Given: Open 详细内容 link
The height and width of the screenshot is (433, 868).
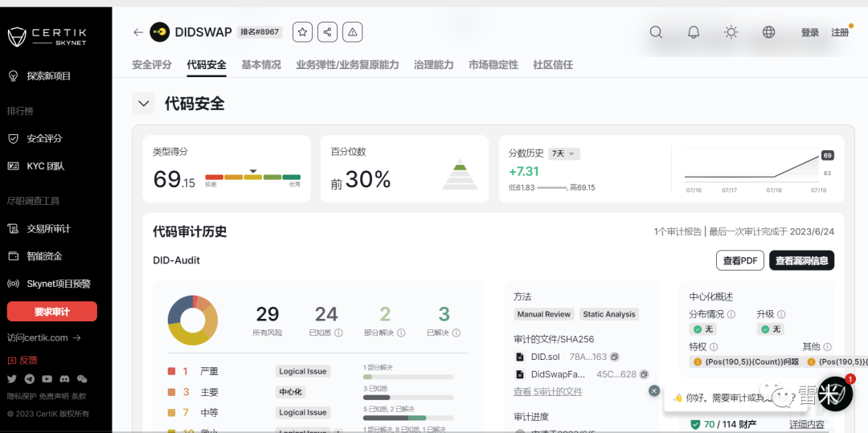Looking at the screenshot, I should click(806, 424).
